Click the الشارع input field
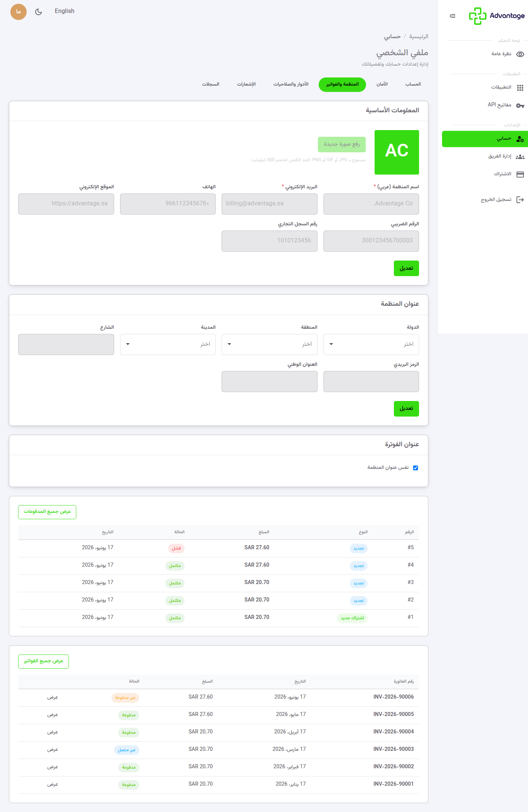This screenshot has height=812, width=528. pos(66,344)
